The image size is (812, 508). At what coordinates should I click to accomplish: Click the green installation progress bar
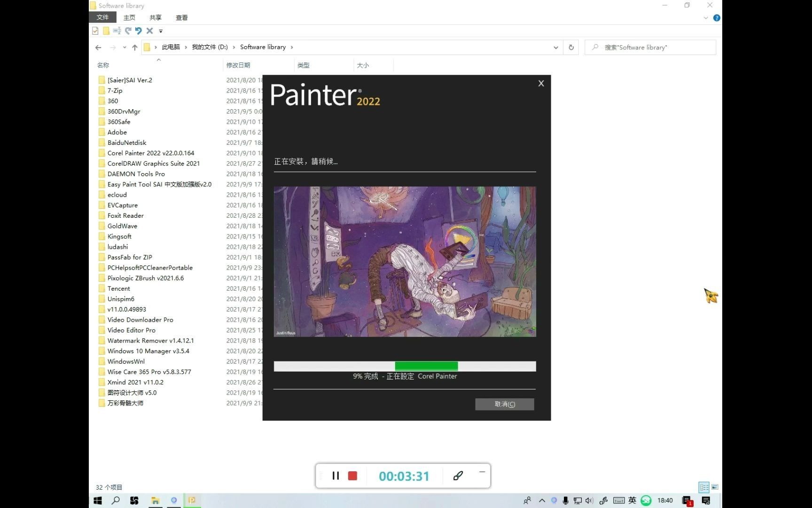point(426,366)
